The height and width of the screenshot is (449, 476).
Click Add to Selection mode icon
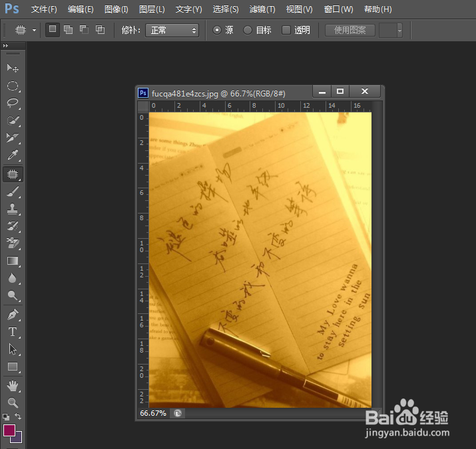69,29
